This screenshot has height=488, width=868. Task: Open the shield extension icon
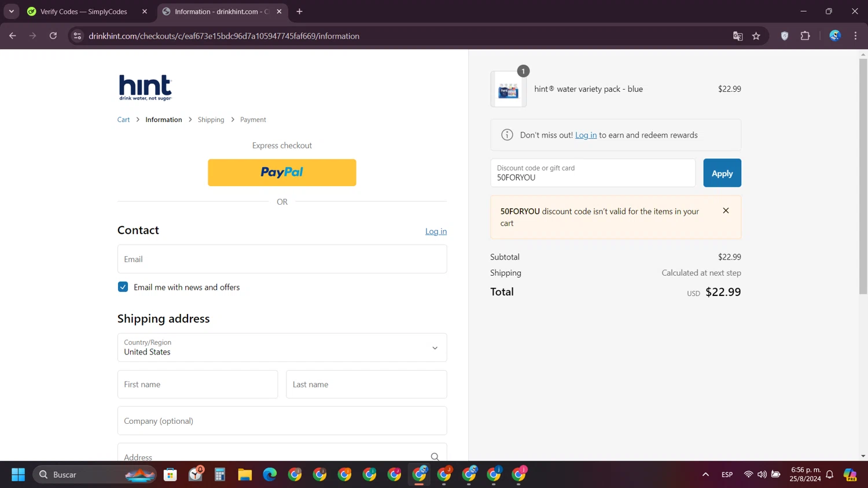coord(785,36)
